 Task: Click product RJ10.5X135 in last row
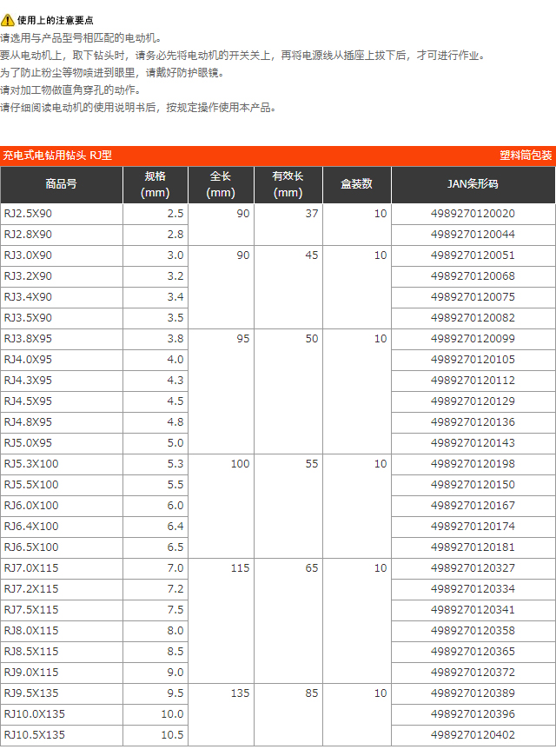pyautogui.click(x=35, y=735)
